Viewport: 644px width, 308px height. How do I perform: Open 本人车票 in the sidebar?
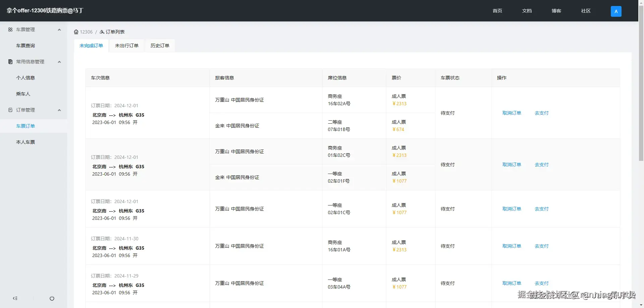pyautogui.click(x=34, y=142)
